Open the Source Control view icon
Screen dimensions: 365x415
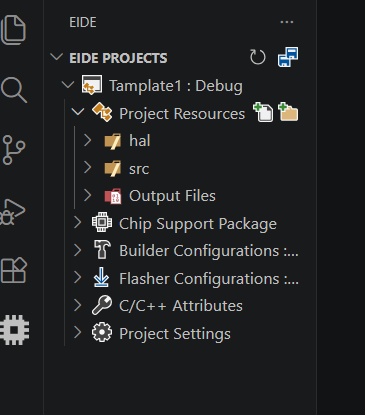click(x=13, y=150)
